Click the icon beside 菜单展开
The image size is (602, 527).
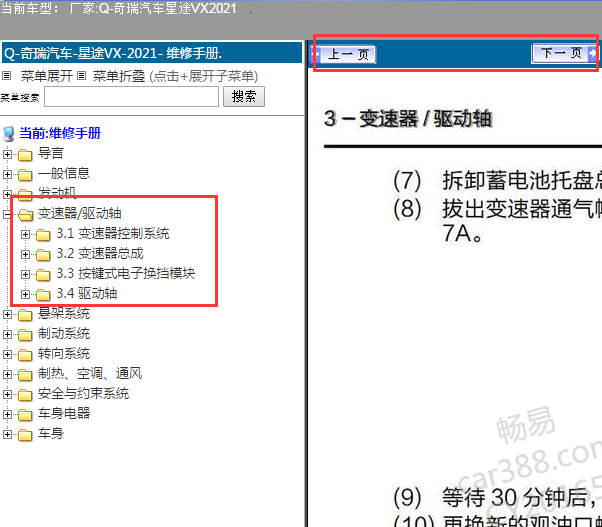click(7, 76)
